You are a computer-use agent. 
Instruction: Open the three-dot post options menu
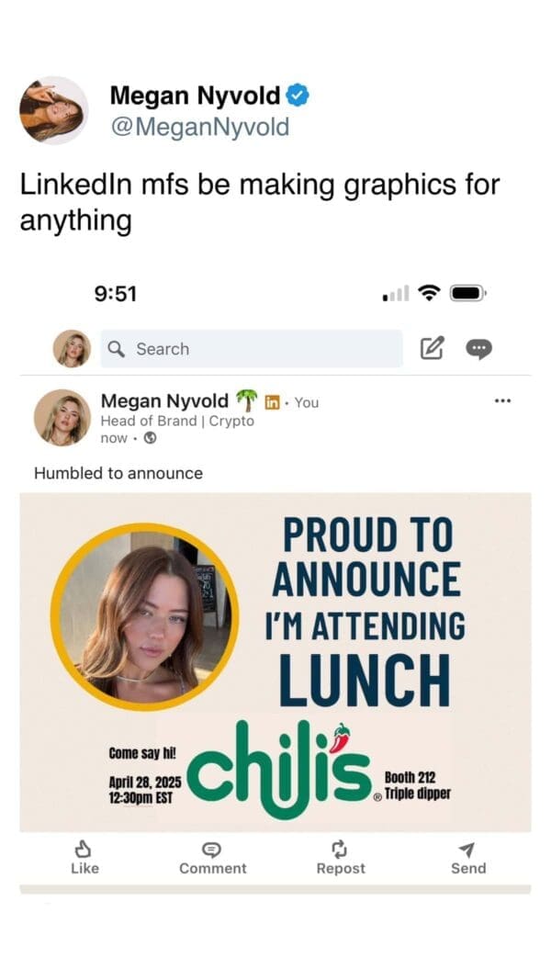(x=502, y=401)
